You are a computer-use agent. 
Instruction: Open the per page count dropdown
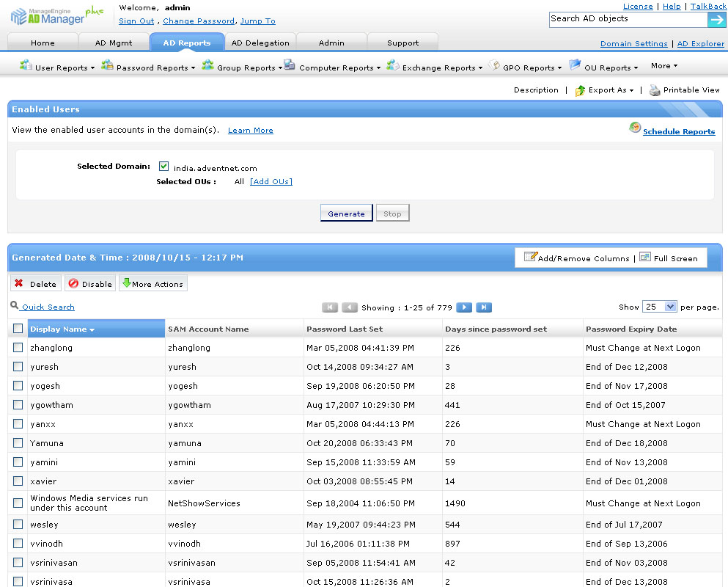pyautogui.click(x=659, y=307)
